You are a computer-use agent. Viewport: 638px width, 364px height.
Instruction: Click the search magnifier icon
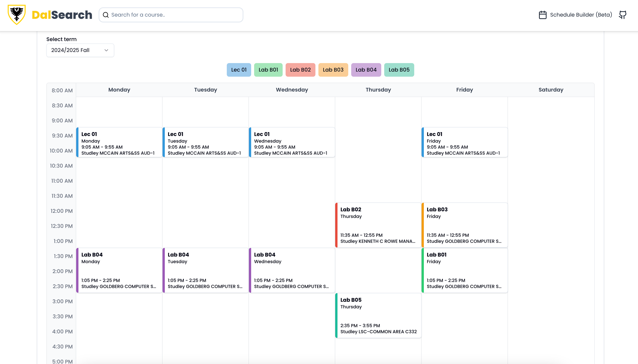click(x=106, y=15)
